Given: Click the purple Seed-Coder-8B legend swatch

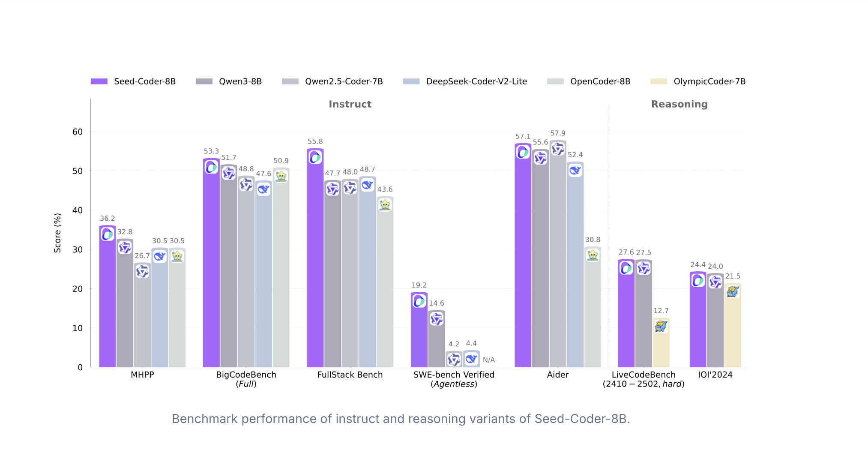Looking at the screenshot, I should (x=99, y=81).
